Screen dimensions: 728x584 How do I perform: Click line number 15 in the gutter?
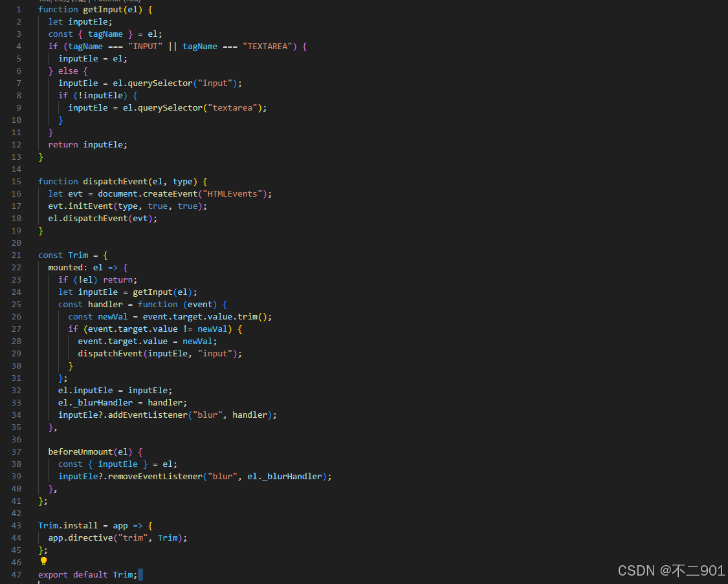pyautogui.click(x=16, y=181)
